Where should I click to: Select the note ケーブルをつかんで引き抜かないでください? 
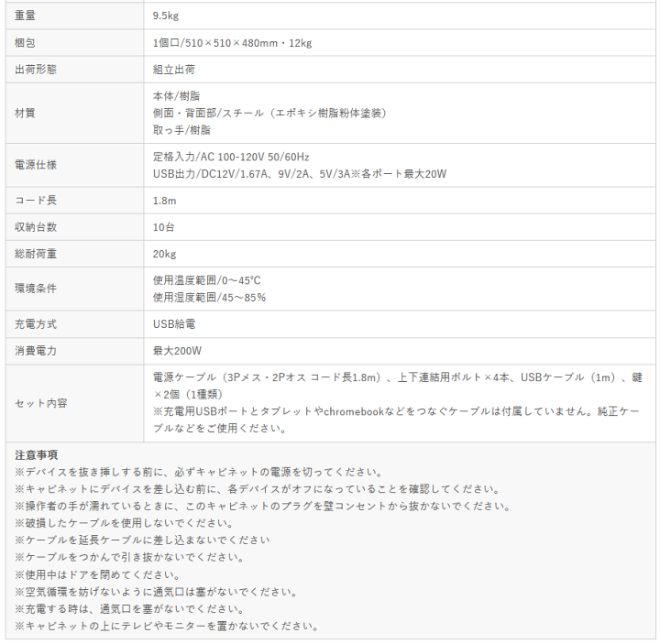[x=129, y=557]
